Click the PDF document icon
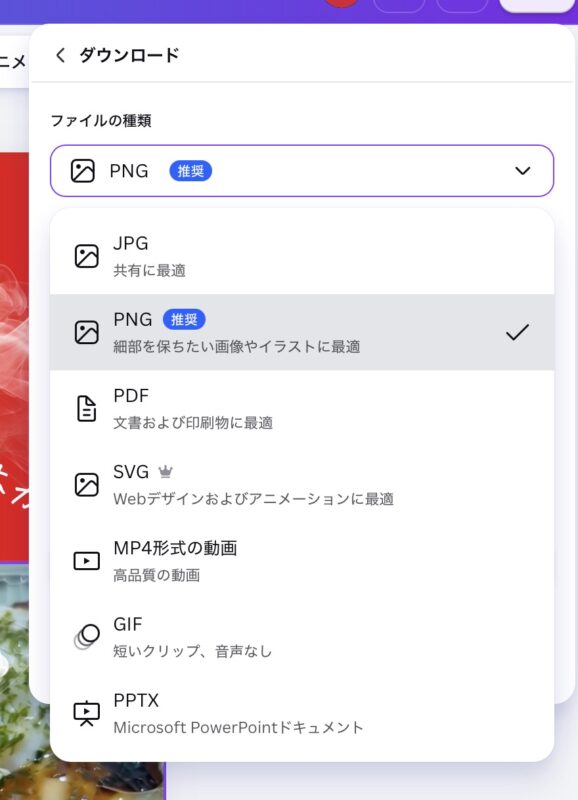This screenshot has width=578, height=800. click(87, 408)
